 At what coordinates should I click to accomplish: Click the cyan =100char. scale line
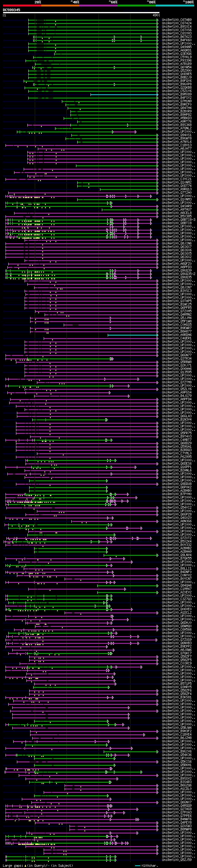pyautogui.click(x=137, y=866)
